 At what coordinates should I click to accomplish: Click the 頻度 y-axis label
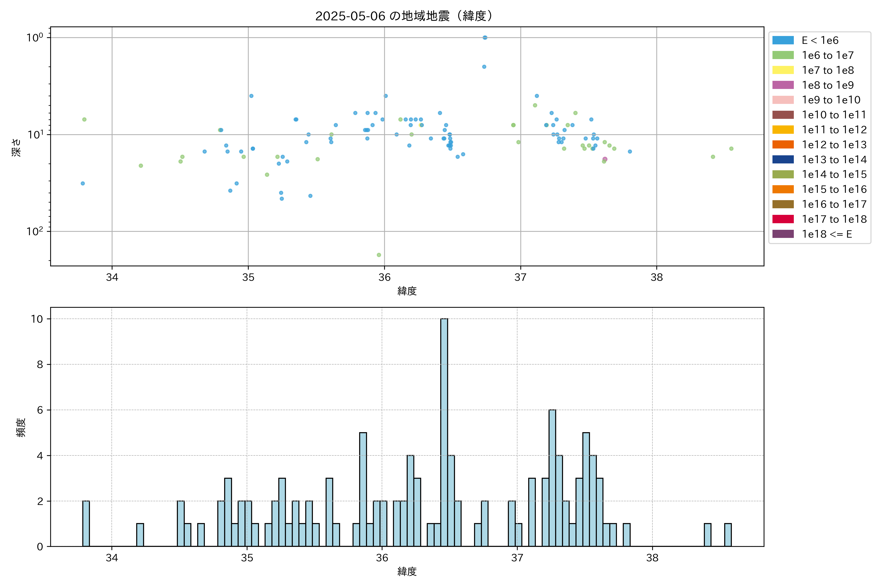[x=21, y=428]
